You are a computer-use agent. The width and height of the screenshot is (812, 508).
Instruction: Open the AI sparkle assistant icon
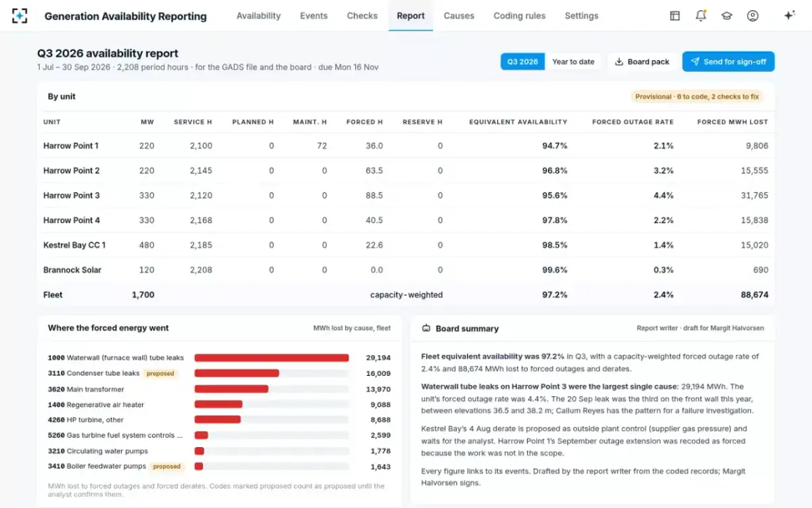tap(789, 16)
